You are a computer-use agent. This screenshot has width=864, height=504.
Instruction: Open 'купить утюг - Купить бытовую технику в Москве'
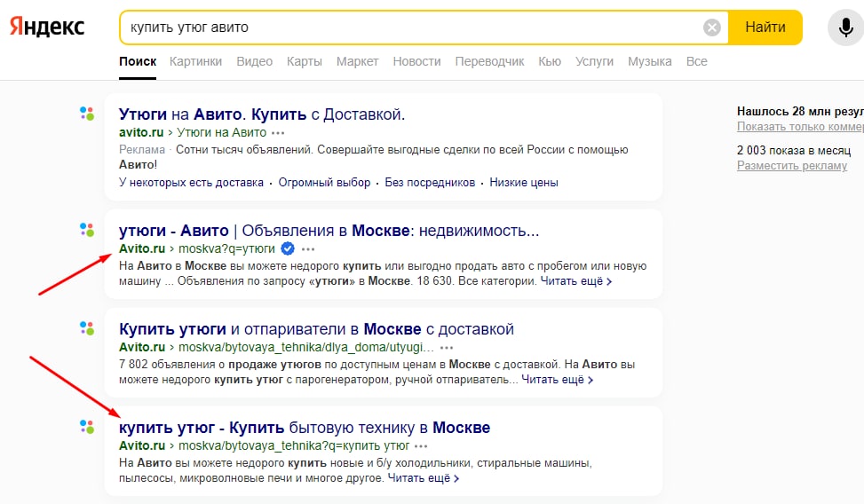tap(305, 428)
